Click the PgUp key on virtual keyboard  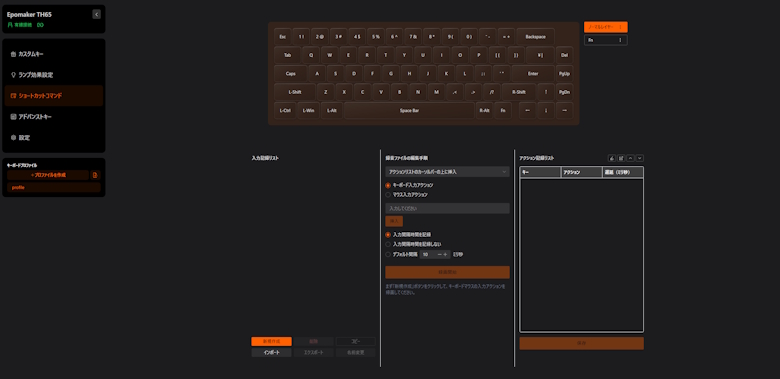(565, 74)
